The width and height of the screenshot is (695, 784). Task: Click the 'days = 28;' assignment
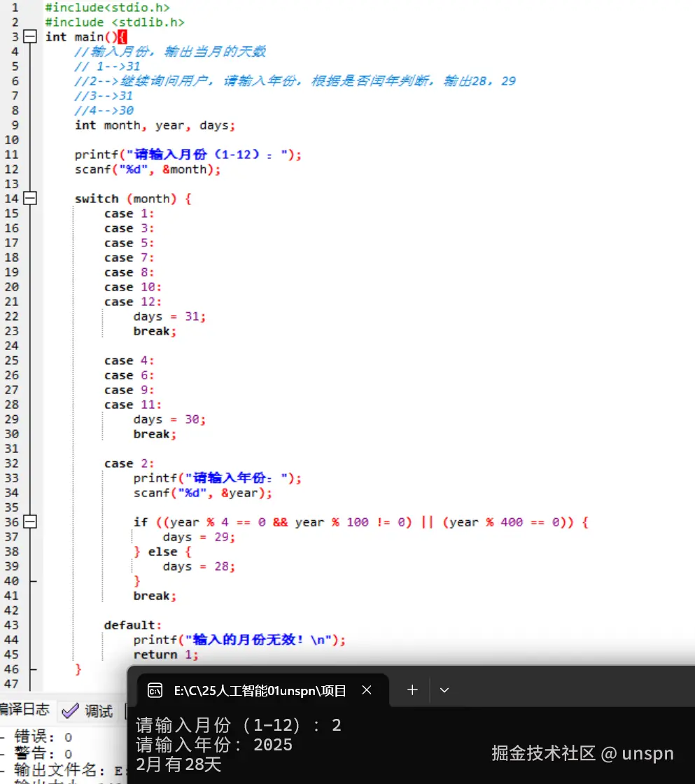coord(199,566)
